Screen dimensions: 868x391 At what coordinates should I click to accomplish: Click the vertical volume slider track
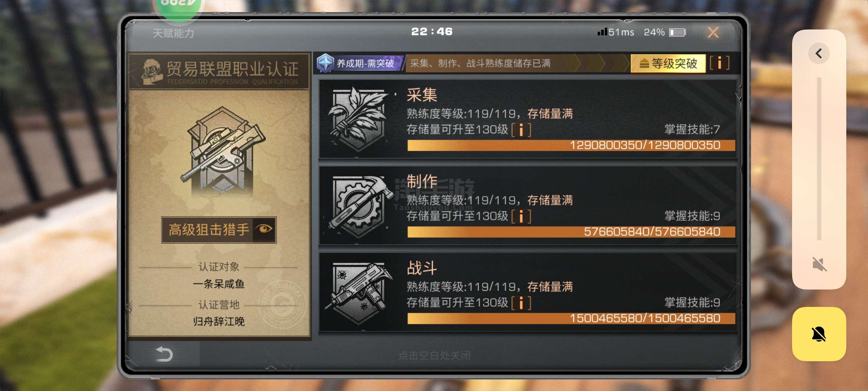(819, 159)
